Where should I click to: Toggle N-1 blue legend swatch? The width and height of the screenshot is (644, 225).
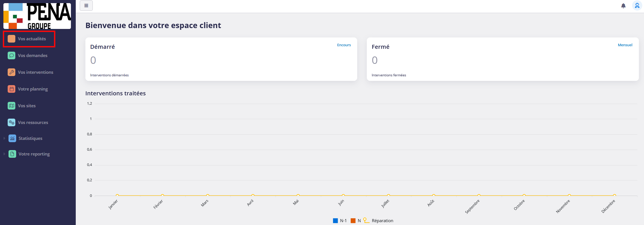point(335,220)
